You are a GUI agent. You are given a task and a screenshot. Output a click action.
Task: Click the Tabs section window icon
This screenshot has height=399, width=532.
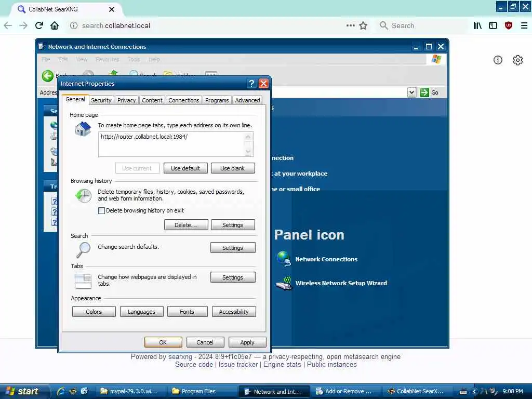(x=83, y=281)
